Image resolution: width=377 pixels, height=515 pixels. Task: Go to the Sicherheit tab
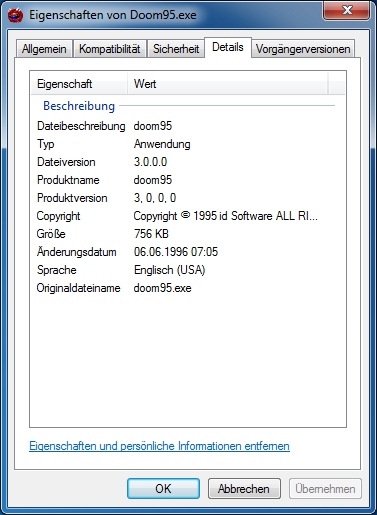point(176,49)
